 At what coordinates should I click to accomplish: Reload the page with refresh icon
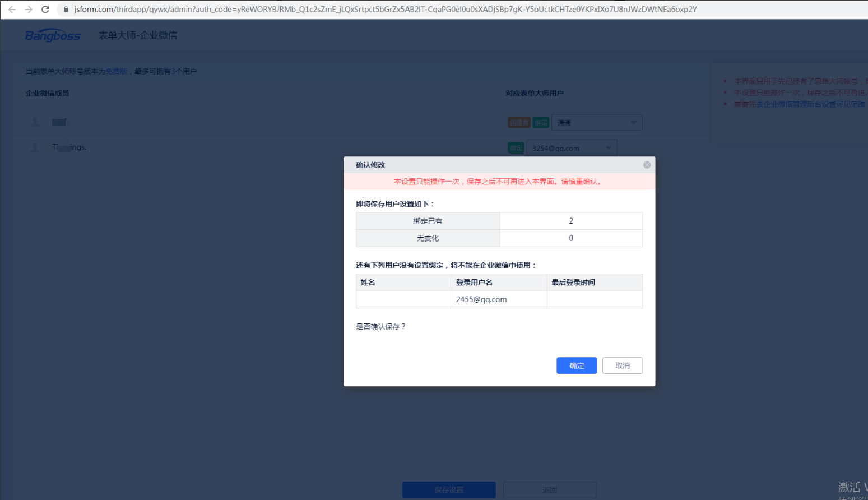tap(45, 10)
